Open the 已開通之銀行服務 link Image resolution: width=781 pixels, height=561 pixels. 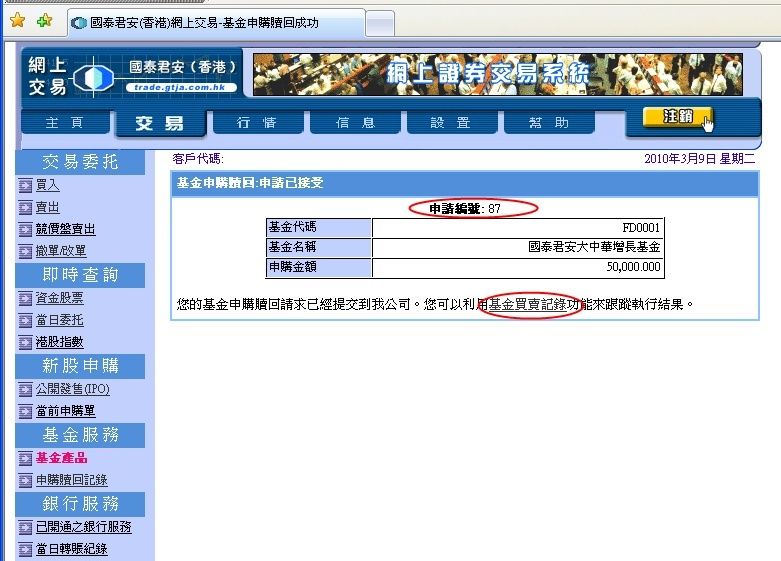pyautogui.click(x=84, y=527)
